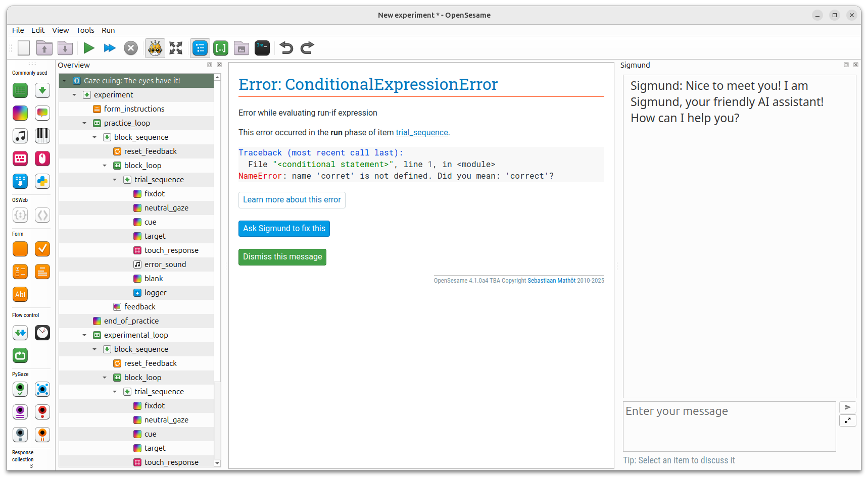Click the overview scrollbar down arrow
This screenshot has height=479, width=868.
point(217,463)
